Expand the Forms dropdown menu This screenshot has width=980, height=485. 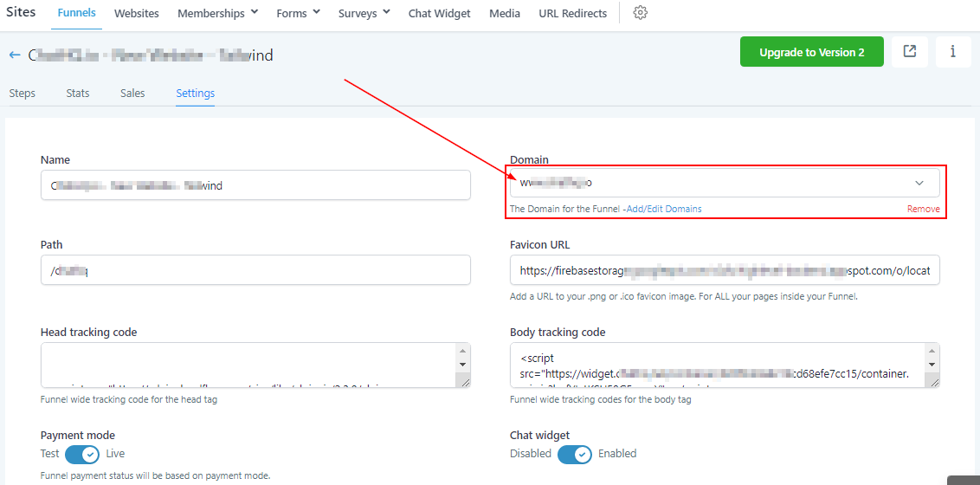click(x=298, y=14)
